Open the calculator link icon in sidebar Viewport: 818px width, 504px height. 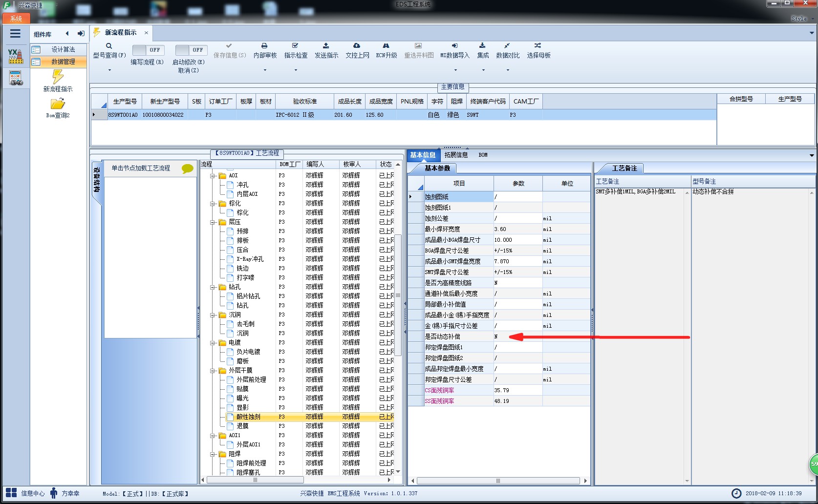tap(16, 78)
